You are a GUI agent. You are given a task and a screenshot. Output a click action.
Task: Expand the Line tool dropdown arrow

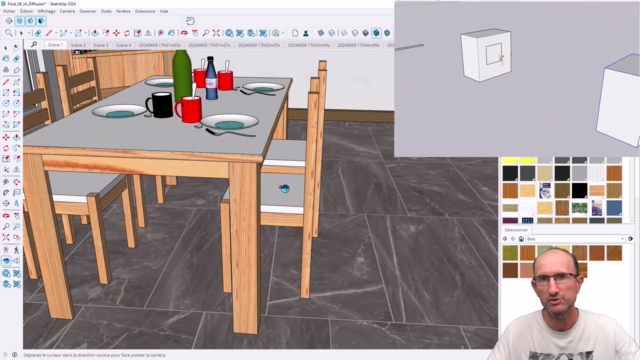56,33
